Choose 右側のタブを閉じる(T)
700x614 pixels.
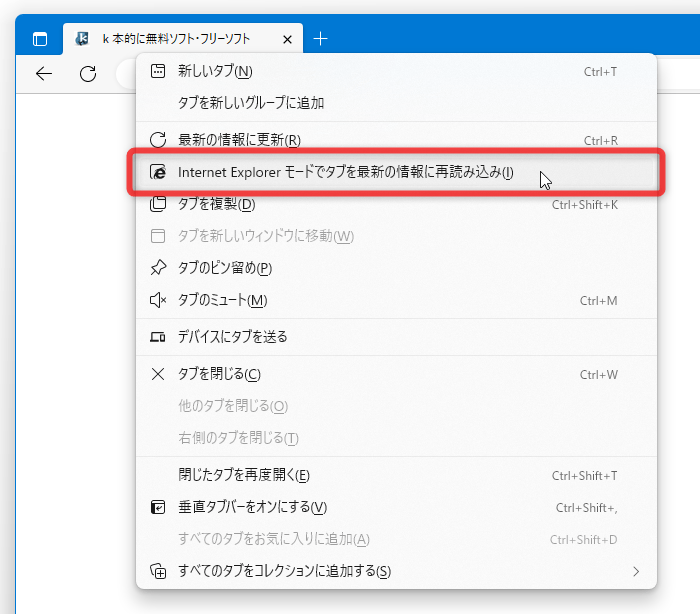(x=396, y=438)
